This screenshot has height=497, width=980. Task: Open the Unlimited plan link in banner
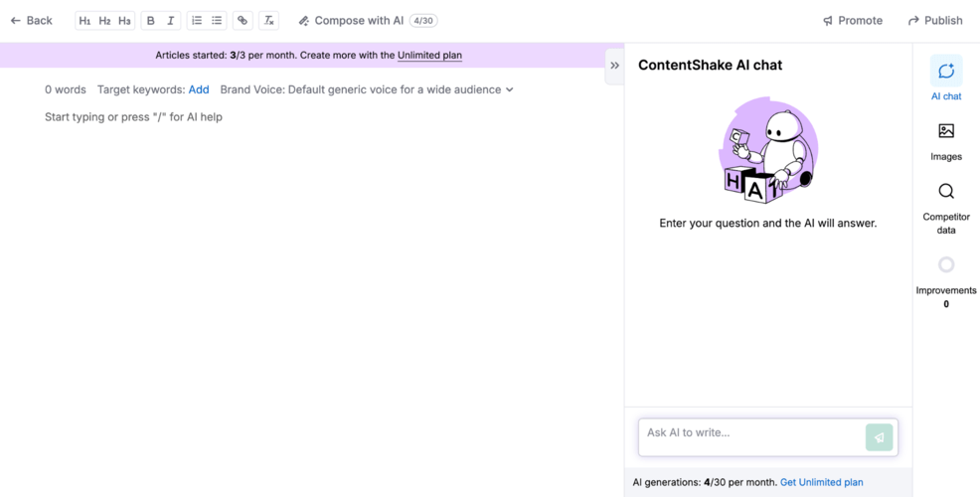[429, 56]
